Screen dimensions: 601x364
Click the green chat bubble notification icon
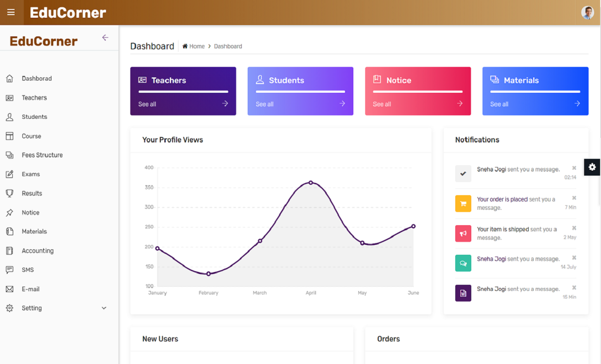pyautogui.click(x=463, y=263)
